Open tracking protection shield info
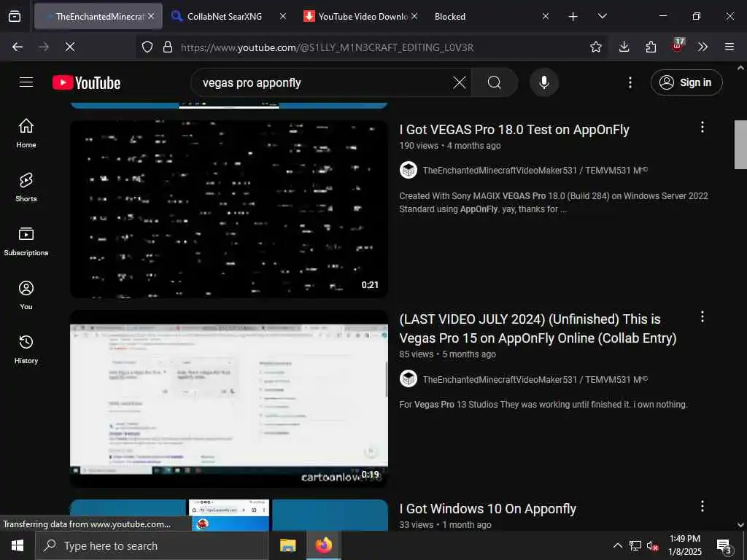Screen dimensions: 747x560 147,47
